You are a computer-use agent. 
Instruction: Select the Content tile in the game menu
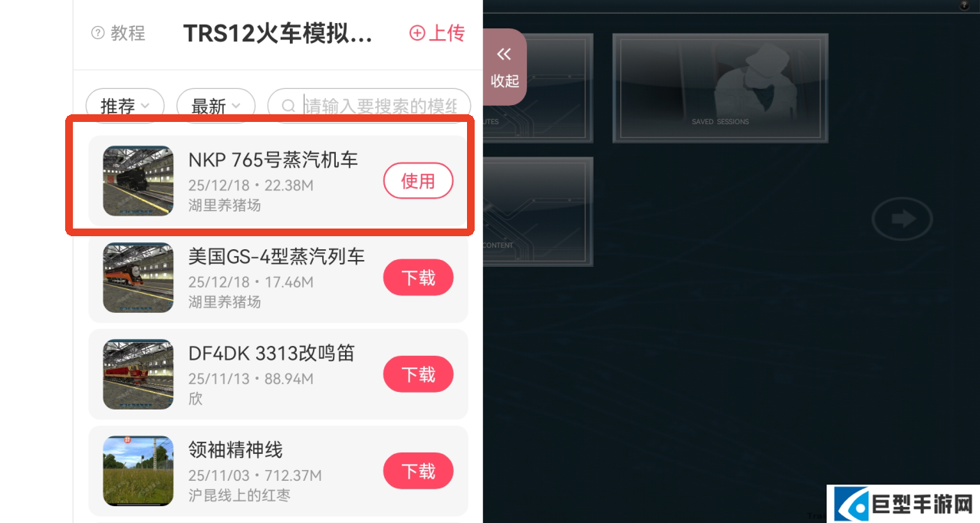point(538,212)
